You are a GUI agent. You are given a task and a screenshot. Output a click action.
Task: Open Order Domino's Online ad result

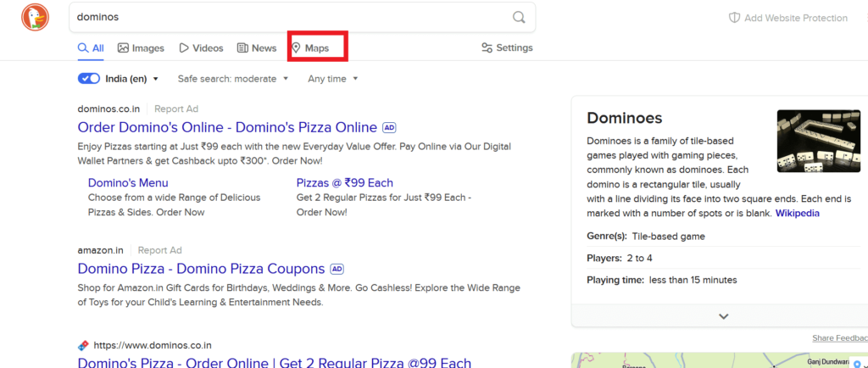point(227,127)
